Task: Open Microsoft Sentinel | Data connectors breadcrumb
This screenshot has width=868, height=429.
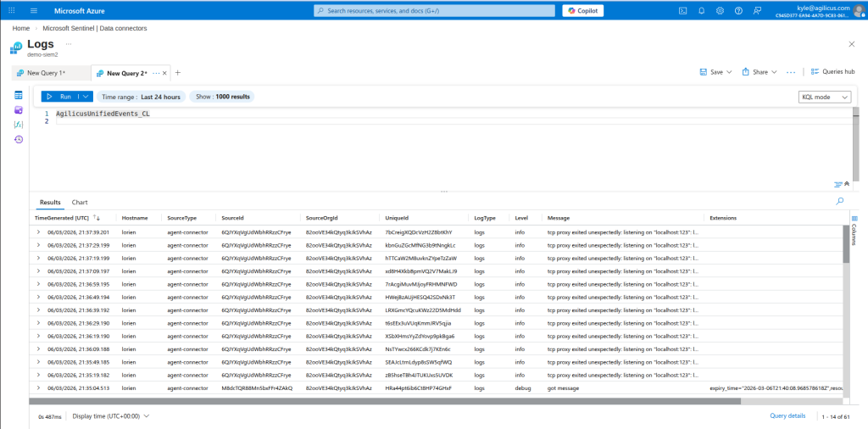Action: tap(95, 28)
